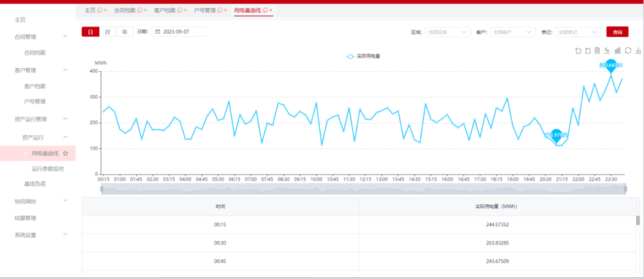Click the red 查询 button
The width and height of the screenshot is (644, 279).
tap(617, 32)
